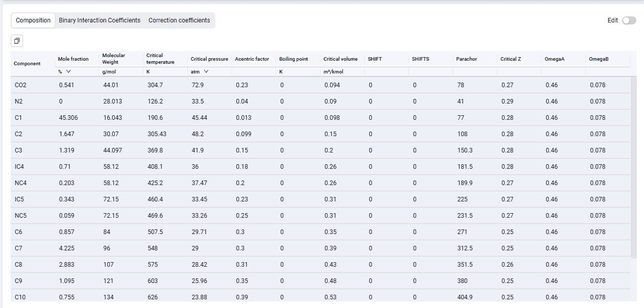Select mole fraction value 0.541 for CO2
Screen dimensions: 644x308
pos(66,85)
